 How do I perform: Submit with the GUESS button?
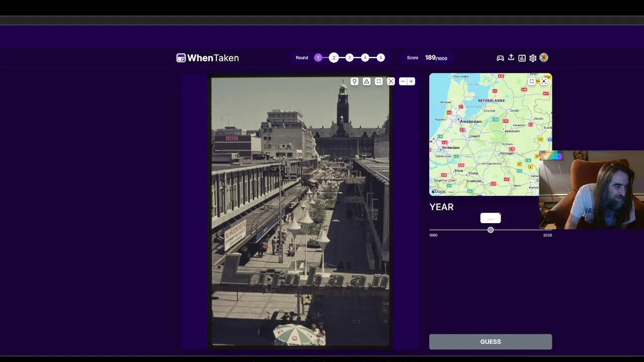click(491, 342)
